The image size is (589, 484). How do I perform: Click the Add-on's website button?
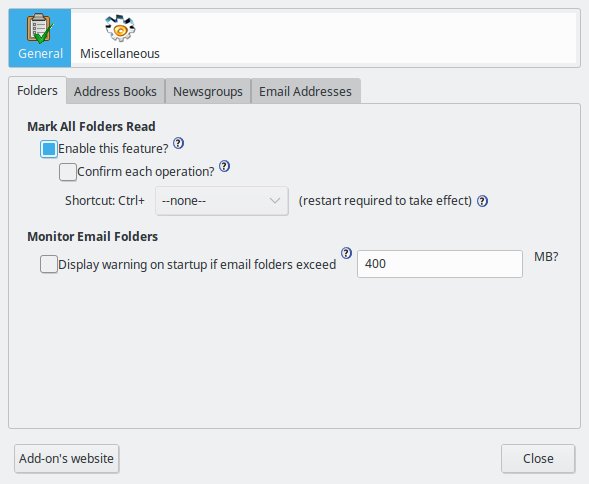click(x=66, y=458)
